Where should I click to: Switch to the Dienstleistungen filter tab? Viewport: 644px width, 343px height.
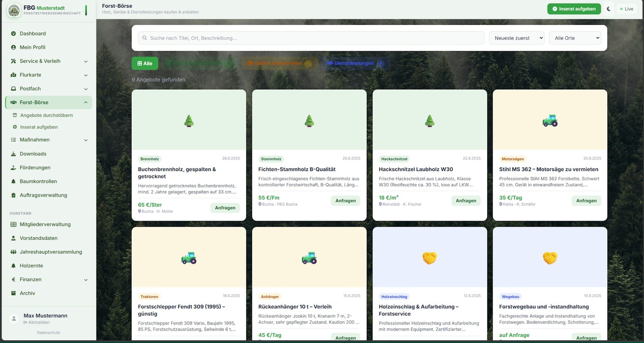[355, 64]
